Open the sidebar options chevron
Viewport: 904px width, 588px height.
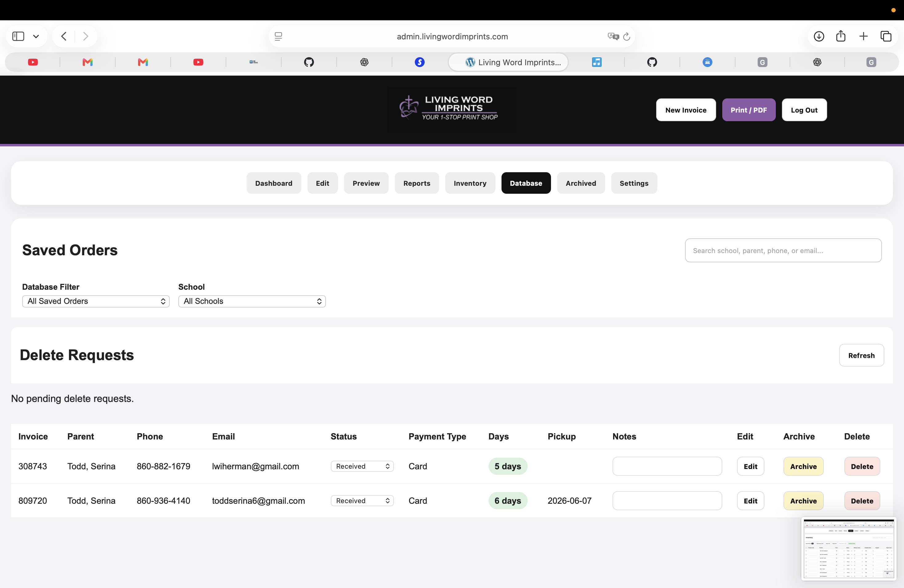coord(36,37)
